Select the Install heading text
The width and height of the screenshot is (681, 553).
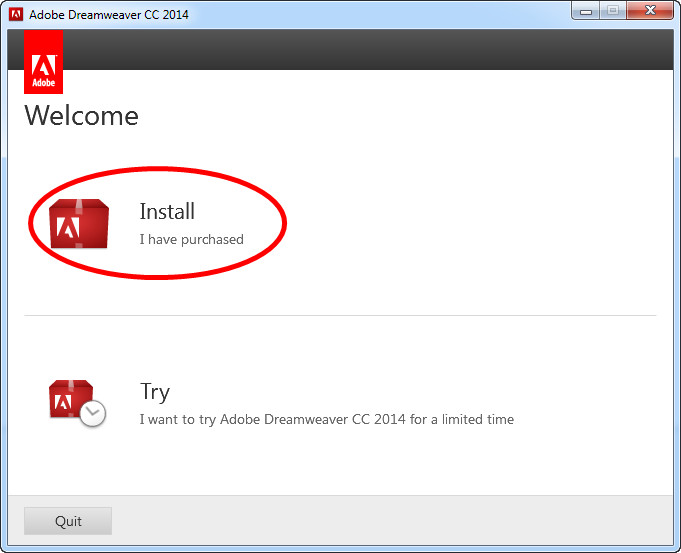point(167,212)
